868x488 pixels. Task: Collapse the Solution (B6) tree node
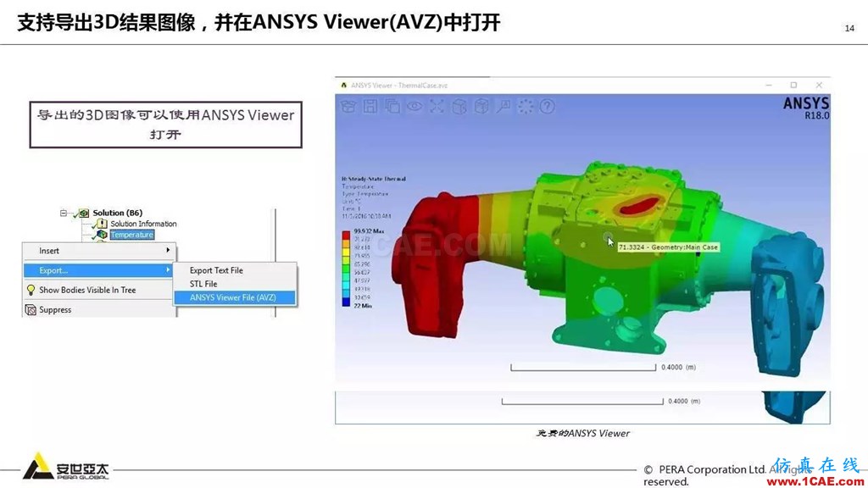pos(63,213)
